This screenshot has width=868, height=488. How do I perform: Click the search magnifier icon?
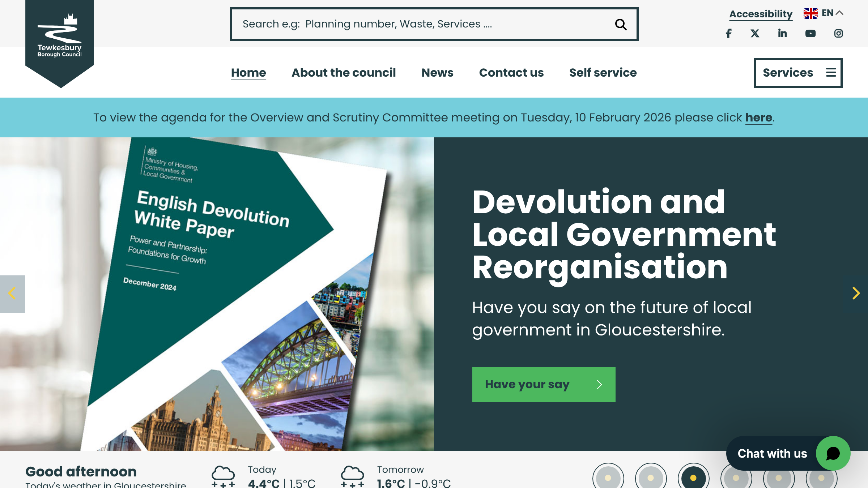[x=621, y=24]
